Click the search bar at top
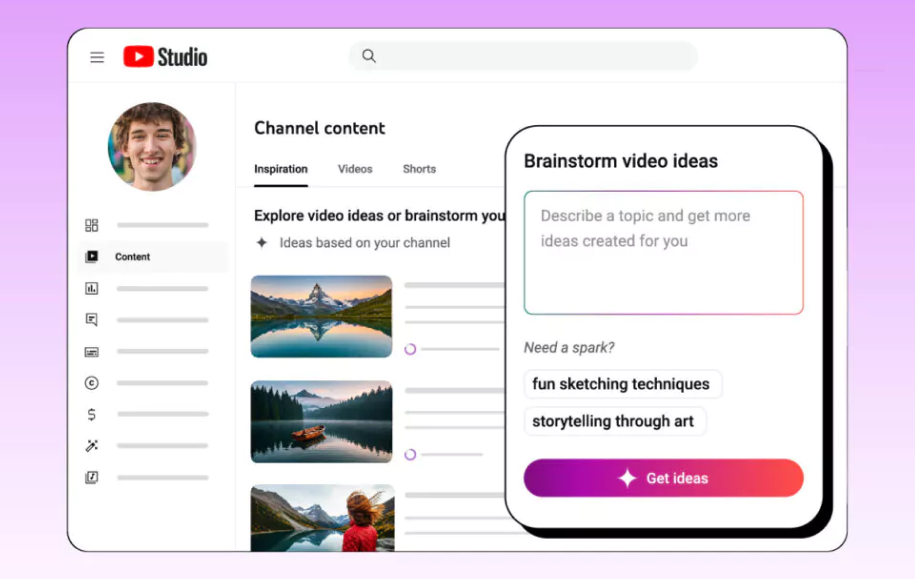The image size is (915, 579). 523,56
